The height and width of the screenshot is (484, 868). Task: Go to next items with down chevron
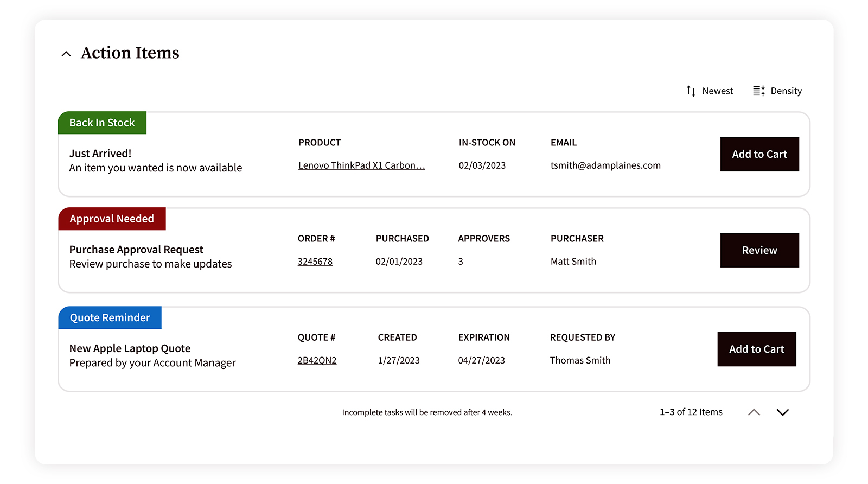(782, 412)
